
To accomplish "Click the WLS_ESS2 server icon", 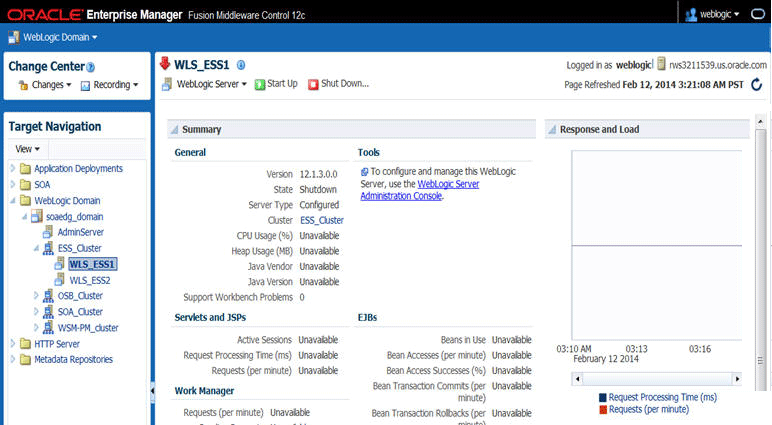I will pos(60,280).
